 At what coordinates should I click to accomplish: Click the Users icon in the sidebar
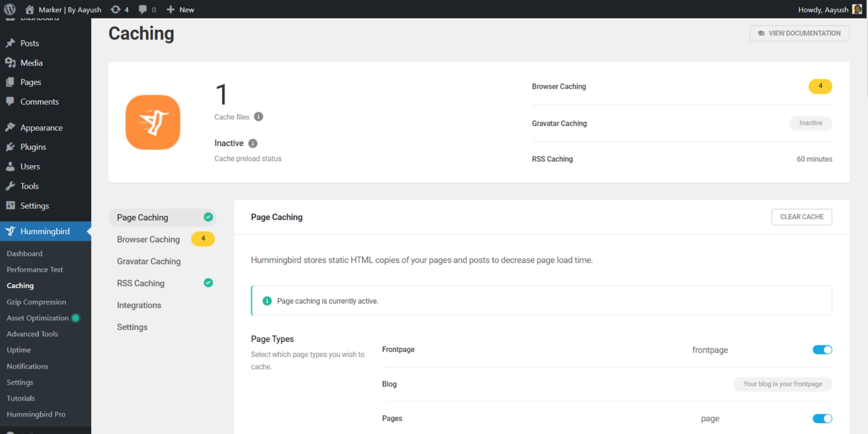(11, 166)
